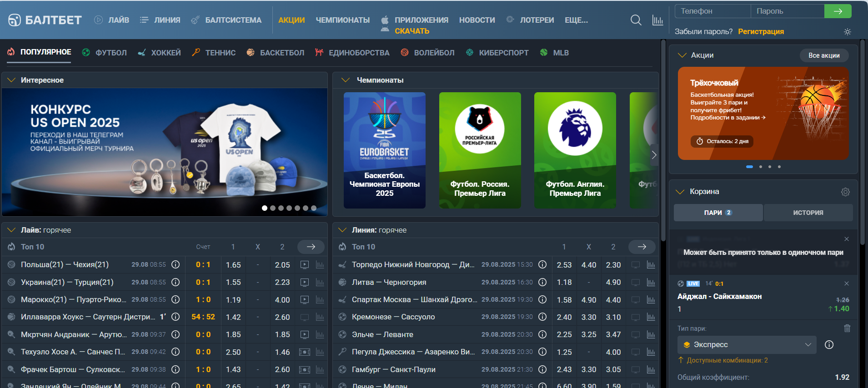Click the Пароль input field
The image size is (868, 388).
[788, 11]
